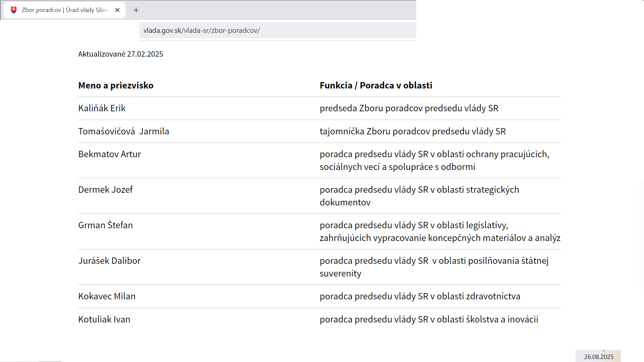Open a new tab with plus icon
Screen dimensions: 644x362
click(136, 10)
